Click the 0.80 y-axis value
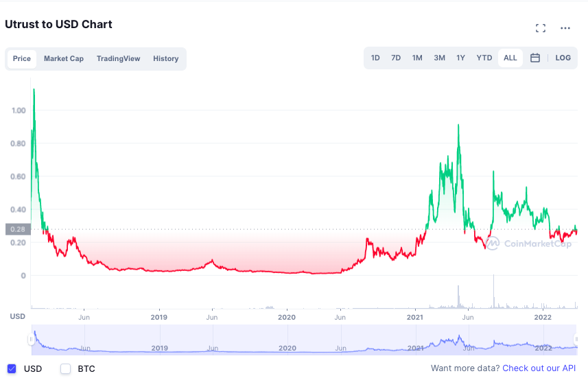The image size is (588, 378). point(18,143)
